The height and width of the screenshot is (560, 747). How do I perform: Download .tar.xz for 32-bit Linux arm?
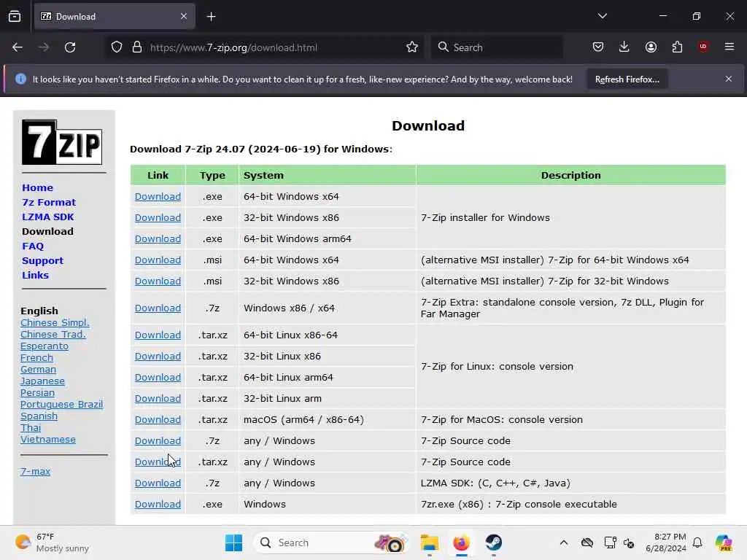tap(158, 399)
